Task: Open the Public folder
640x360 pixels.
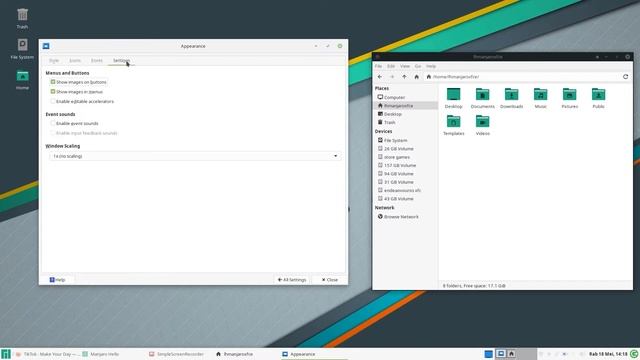Action: (598, 98)
